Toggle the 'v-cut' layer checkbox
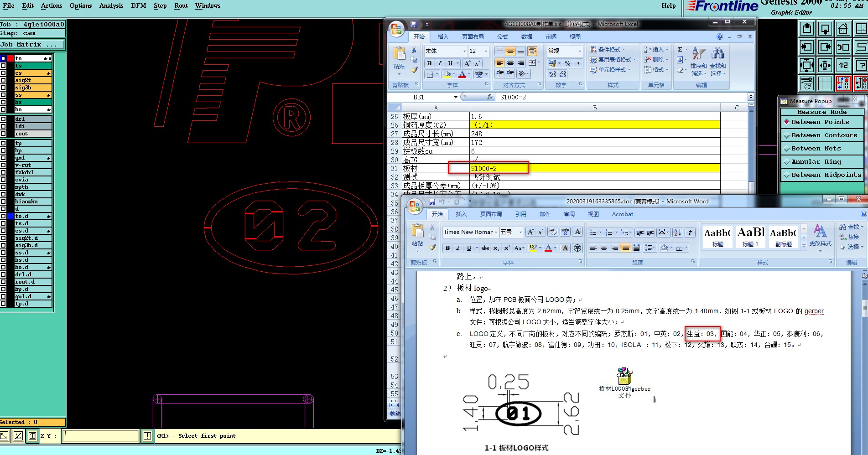This screenshot has width=868, height=455. (x=3, y=165)
